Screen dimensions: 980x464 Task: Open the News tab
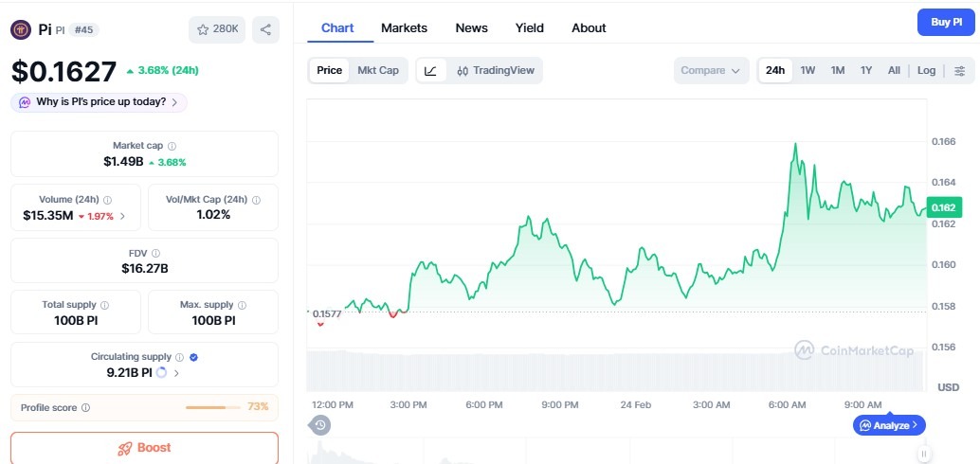click(472, 28)
